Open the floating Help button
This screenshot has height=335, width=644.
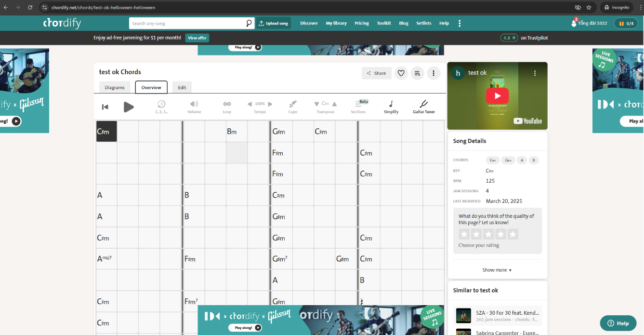(x=618, y=323)
